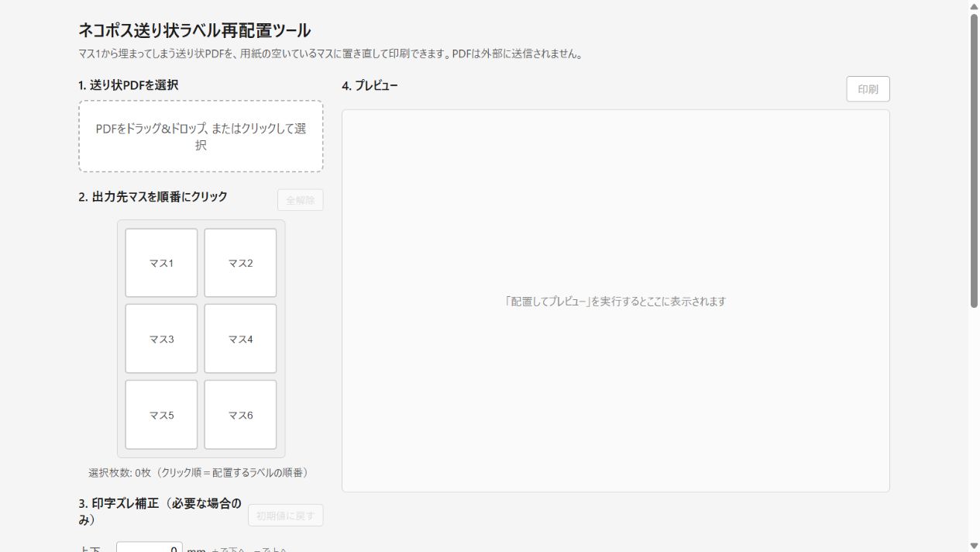Click the preview pane placeholder text
The height and width of the screenshot is (552, 980).
pyautogui.click(x=615, y=302)
